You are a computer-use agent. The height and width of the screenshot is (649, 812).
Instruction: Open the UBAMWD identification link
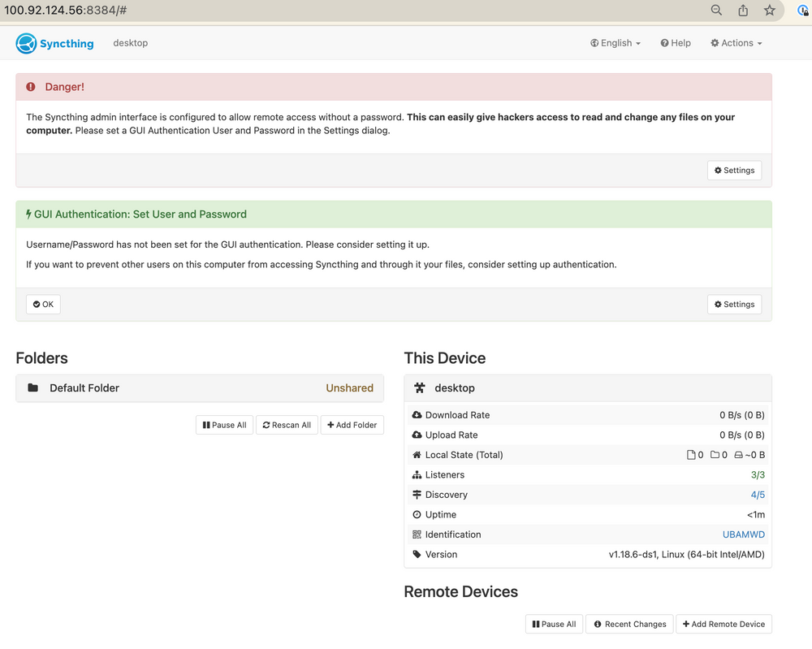(744, 534)
